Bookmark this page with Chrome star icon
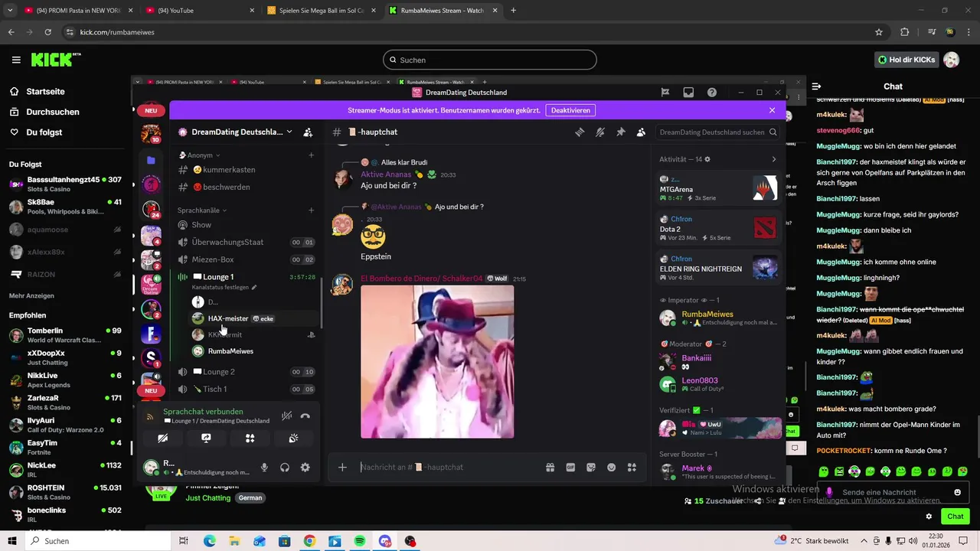 tap(879, 32)
